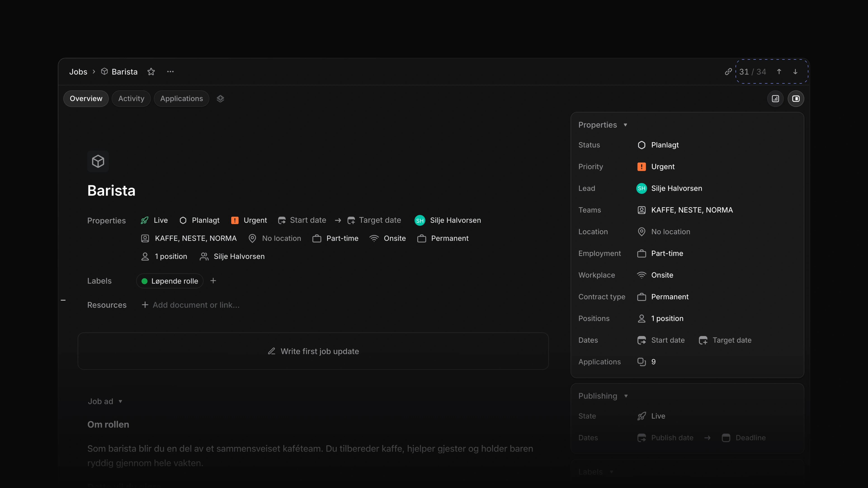
Task: Collapse the Job ad section
Action: 105,401
